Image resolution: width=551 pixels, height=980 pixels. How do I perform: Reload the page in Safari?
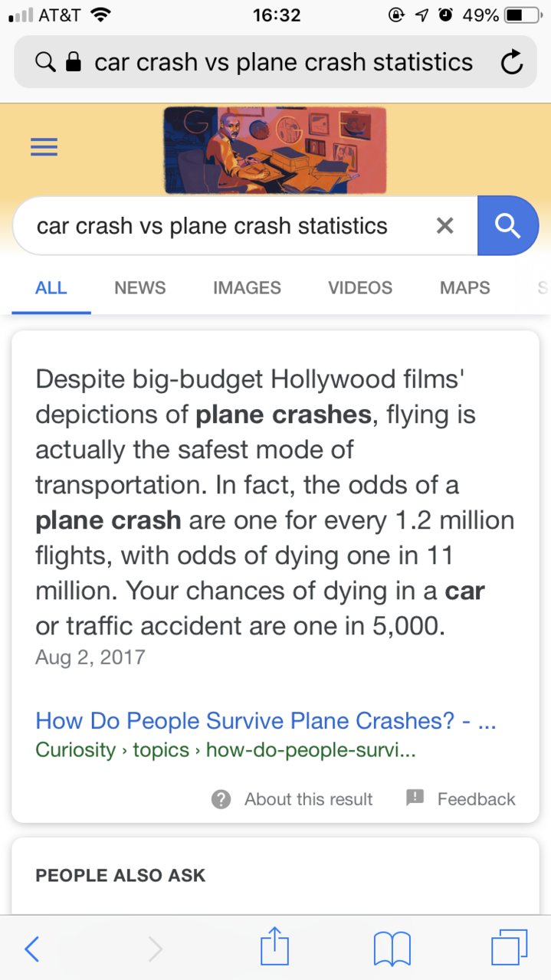tap(511, 62)
